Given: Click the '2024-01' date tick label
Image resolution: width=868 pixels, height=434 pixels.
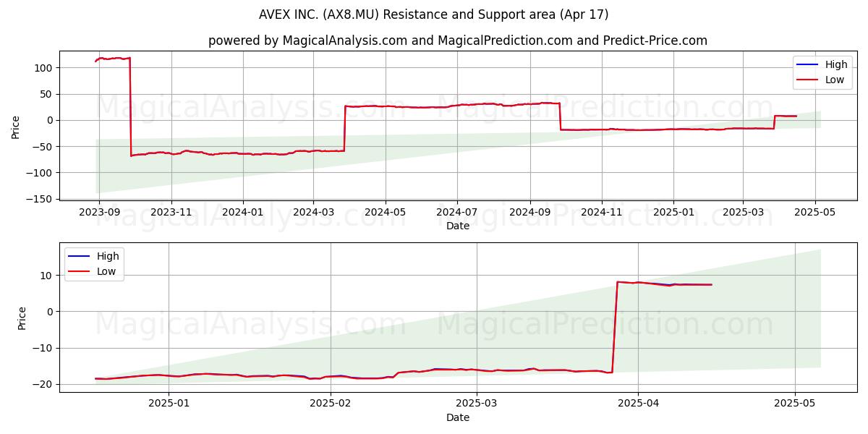Looking at the screenshot, I should 242,213.
